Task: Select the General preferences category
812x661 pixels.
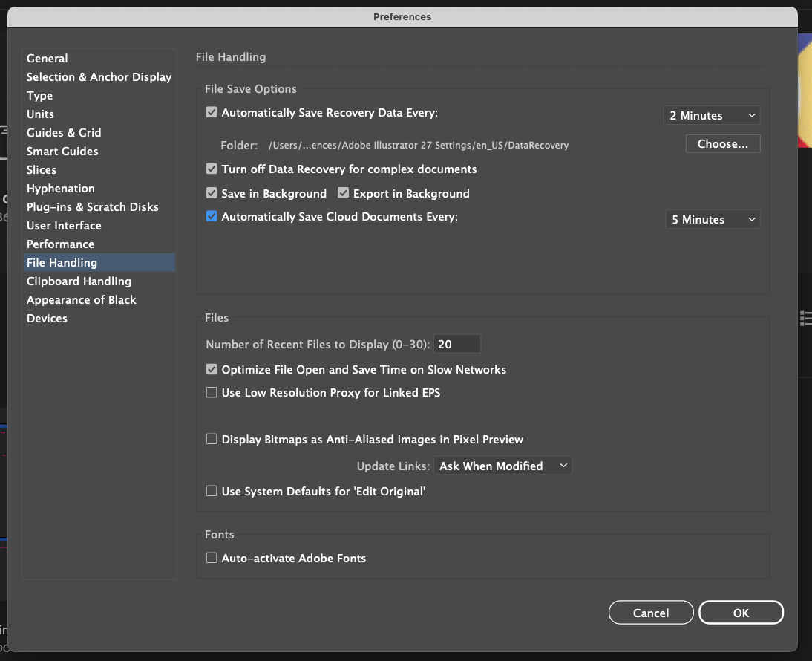Action: coord(47,58)
